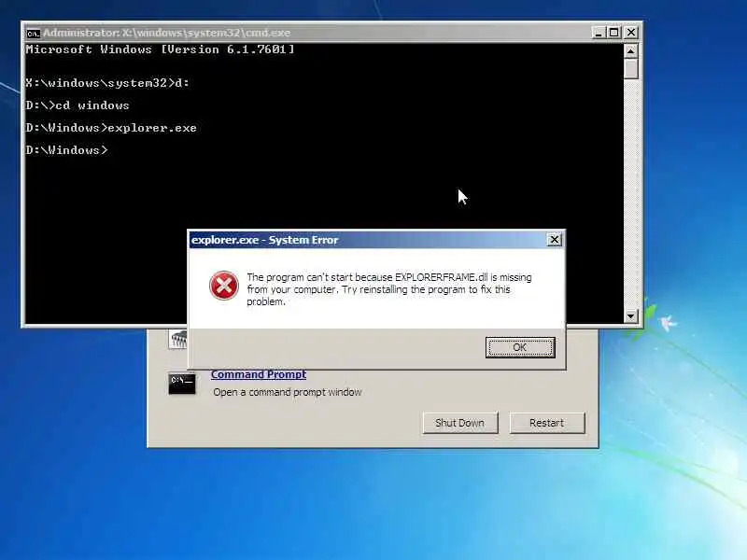
Task: Click the 'D:\Windows>explorer.exe' command line
Action: coord(111,128)
